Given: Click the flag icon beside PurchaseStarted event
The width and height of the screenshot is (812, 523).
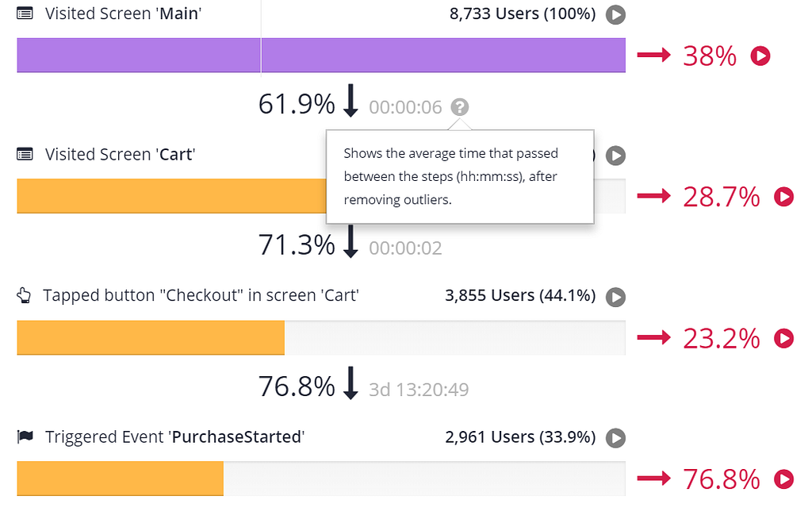Looking at the screenshot, I should pos(25,437).
